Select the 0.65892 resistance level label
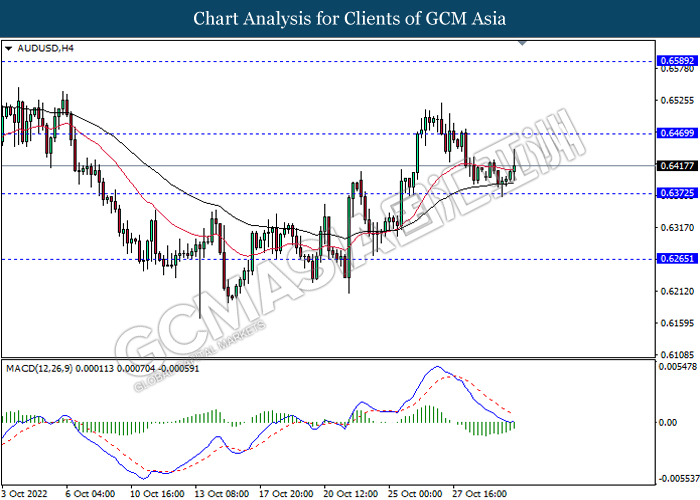This screenshot has width=700, height=500. point(677,61)
